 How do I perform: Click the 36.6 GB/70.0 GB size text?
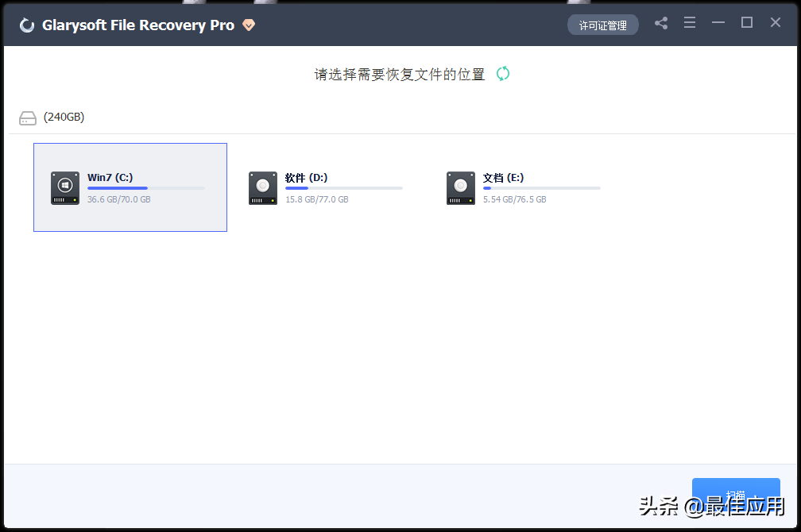[x=119, y=199]
